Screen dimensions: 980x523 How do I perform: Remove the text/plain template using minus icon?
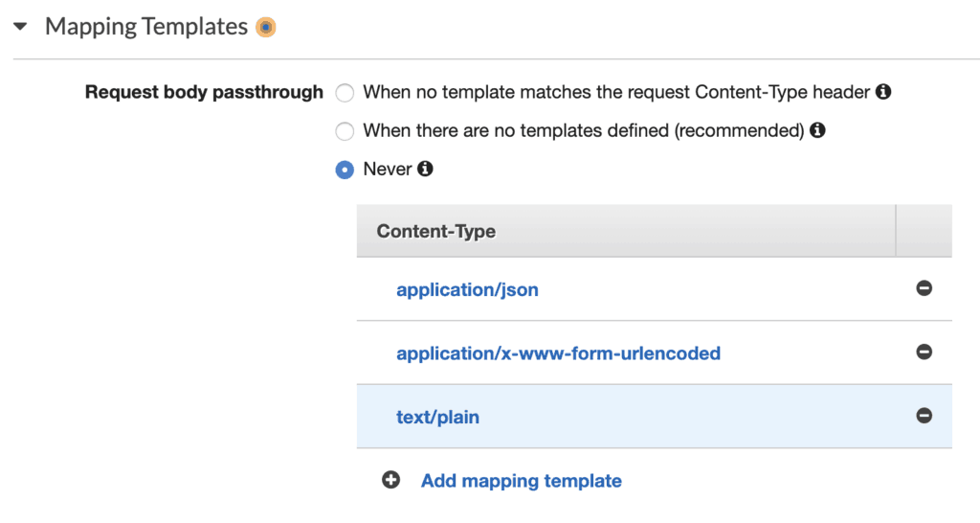(x=924, y=416)
